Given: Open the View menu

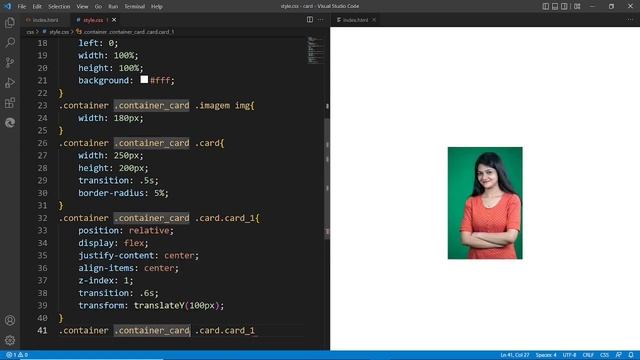Looking at the screenshot, I should [82, 7].
